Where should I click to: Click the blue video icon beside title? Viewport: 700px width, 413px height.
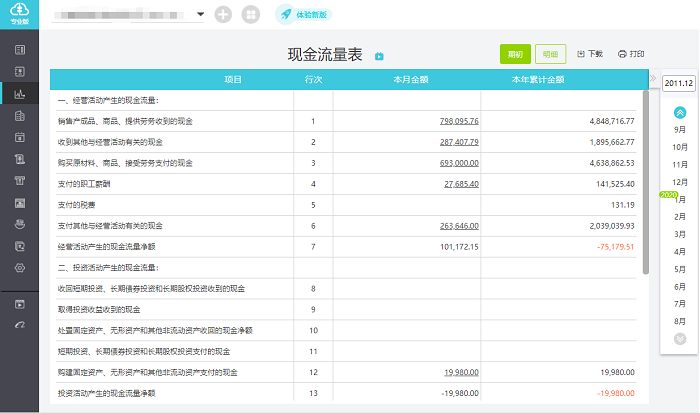(379, 56)
